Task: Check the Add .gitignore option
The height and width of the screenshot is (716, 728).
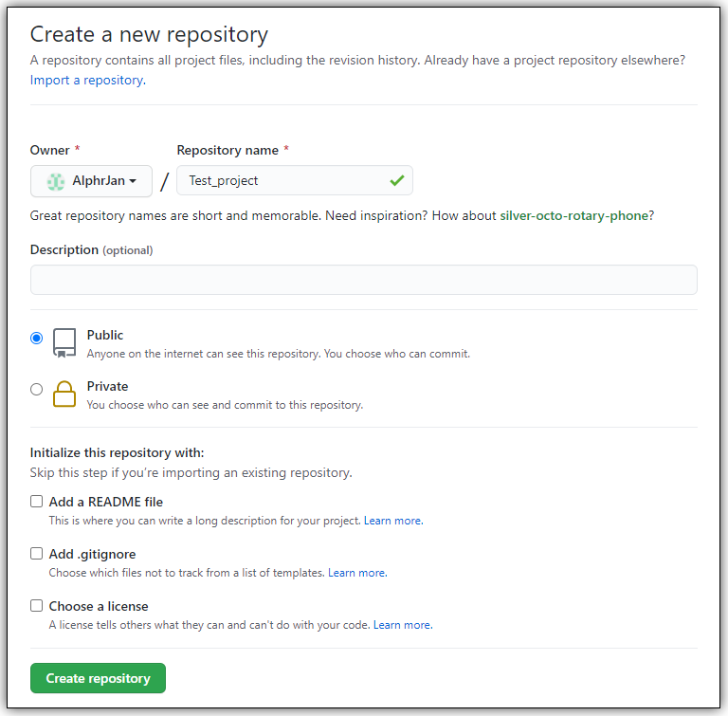Action: (37, 554)
